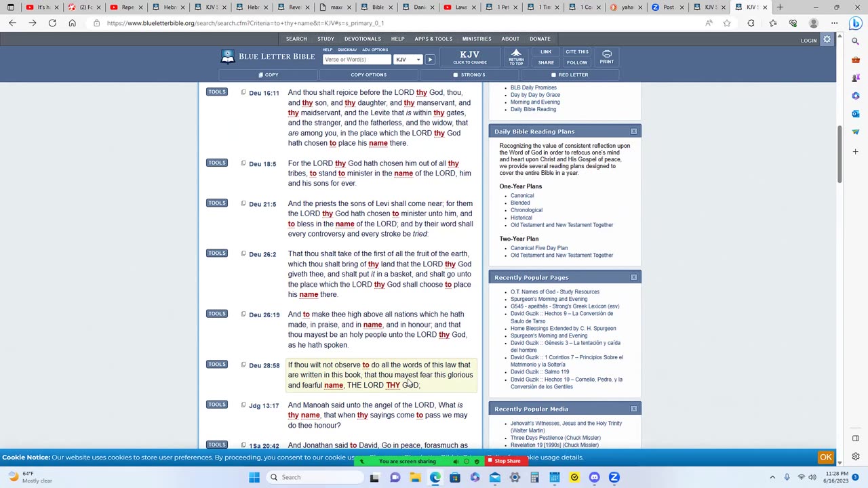This screenshot has width=868, height=488.
Task: Collapse the Recently Popular Pages panel
Action: (x=633, y=277)
